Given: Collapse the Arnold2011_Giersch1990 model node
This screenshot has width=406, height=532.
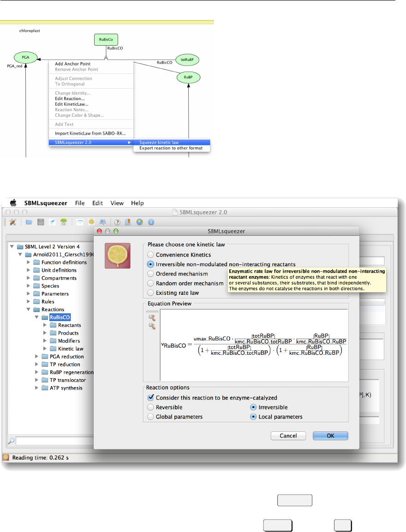Looking at the screenshot, I should click(x=20, y=254).
